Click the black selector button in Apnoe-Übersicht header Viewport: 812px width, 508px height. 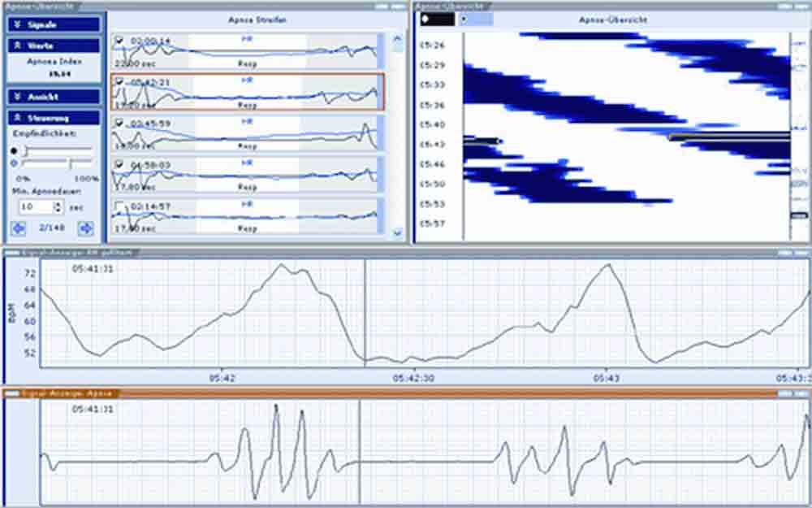437,19
